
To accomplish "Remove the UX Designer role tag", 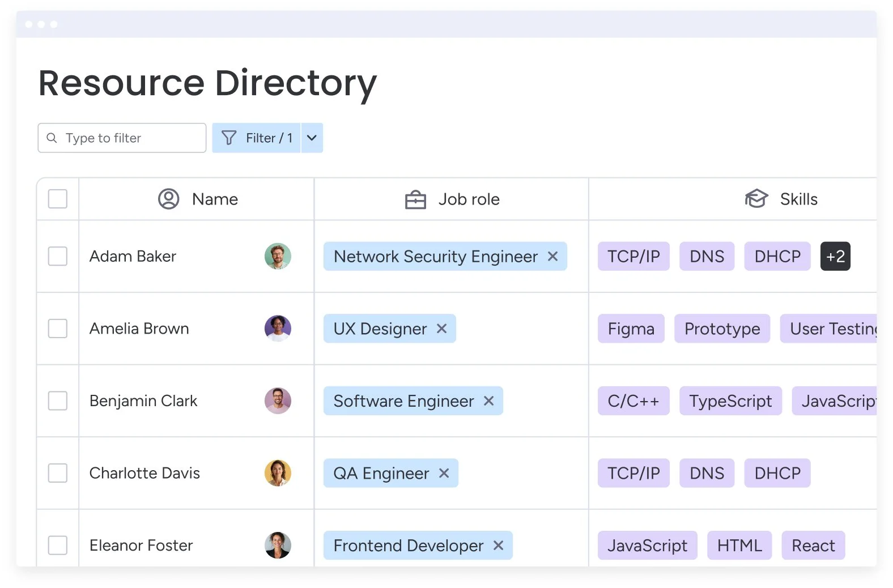I will click(442, 329).
